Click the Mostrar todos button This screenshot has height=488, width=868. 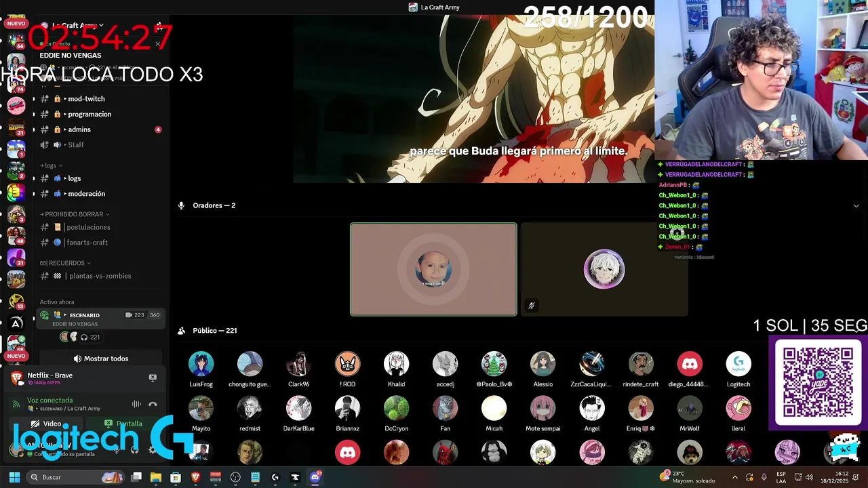pyautogui.click(x=100, y=359)
